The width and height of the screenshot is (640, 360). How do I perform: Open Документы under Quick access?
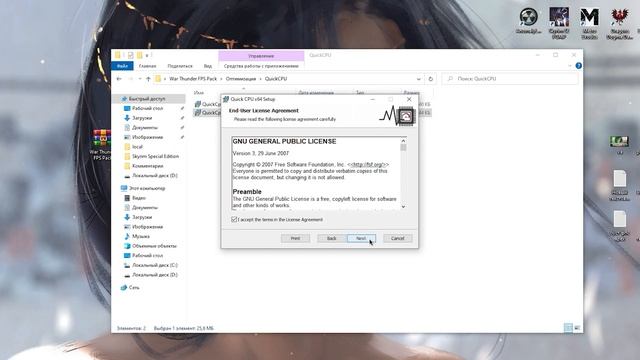click(x=145, y=128)
